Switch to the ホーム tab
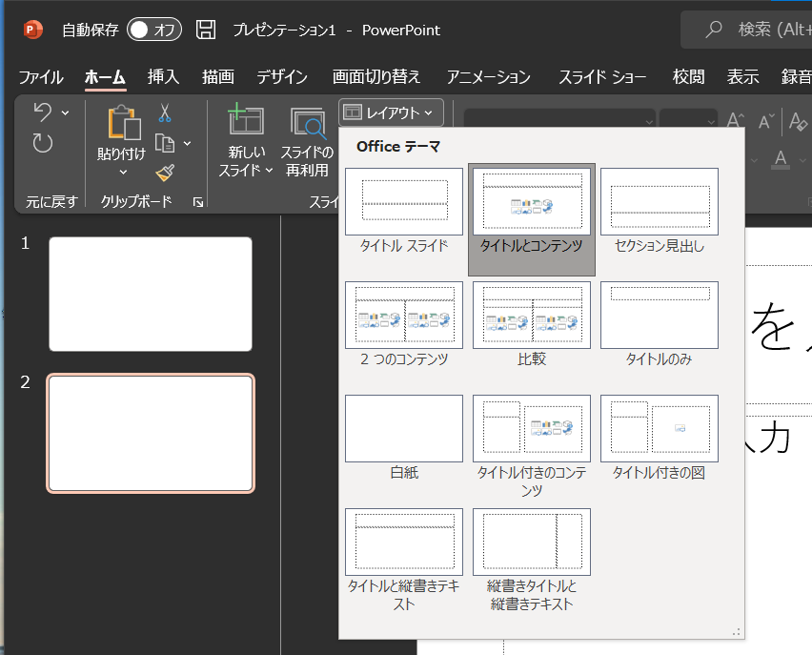 tap(105, 76)
